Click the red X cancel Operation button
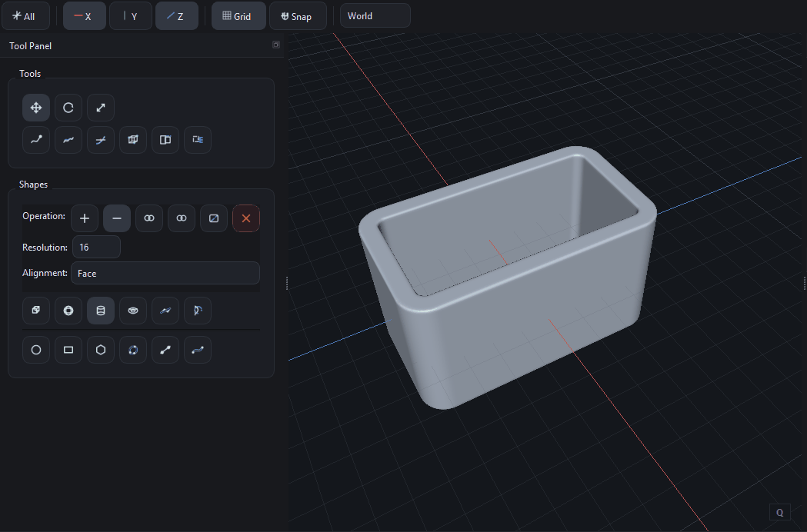The height and width of the screenshot is (532, 807). click(x=246, y=218)
